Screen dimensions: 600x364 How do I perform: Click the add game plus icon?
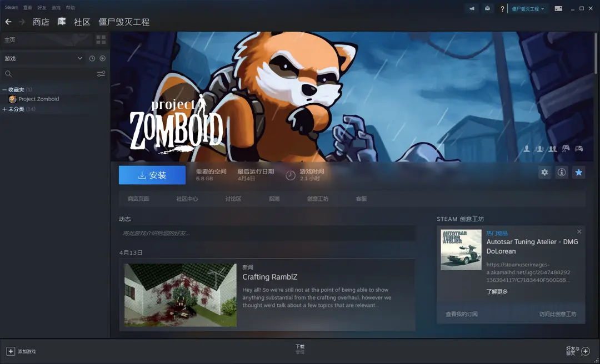click(x=11, y=351)
